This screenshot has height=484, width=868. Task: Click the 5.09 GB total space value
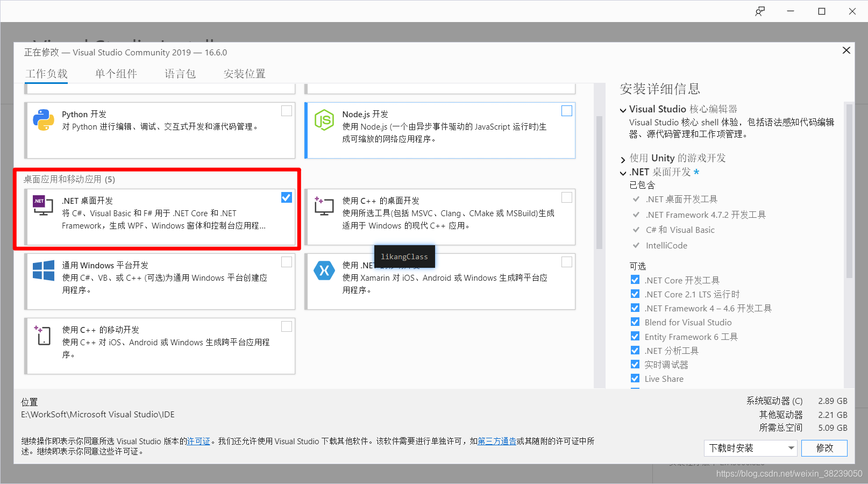click(833, 428)
